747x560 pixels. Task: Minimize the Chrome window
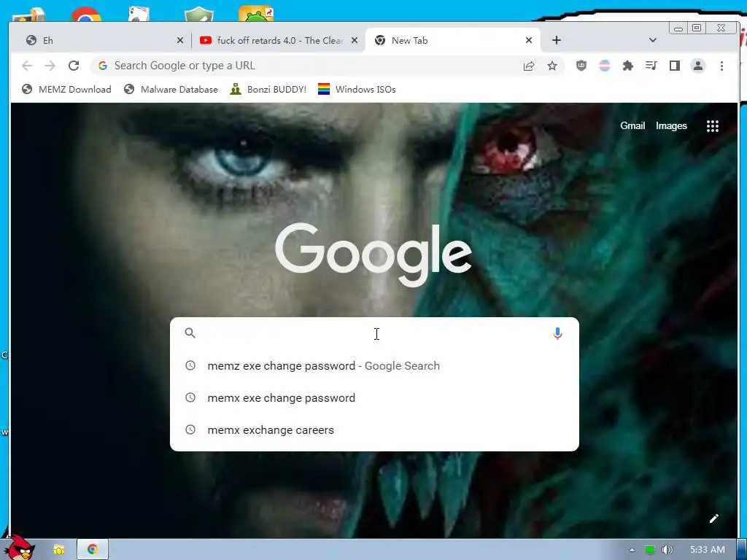[x=678, y=28]
